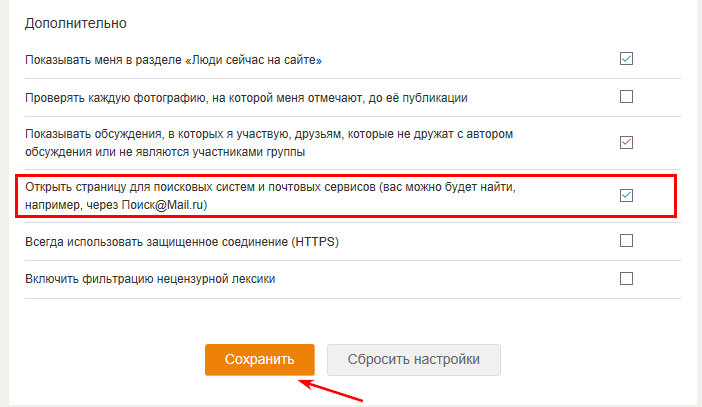Enable always use HTTPS checkbox

coord(626,240)
